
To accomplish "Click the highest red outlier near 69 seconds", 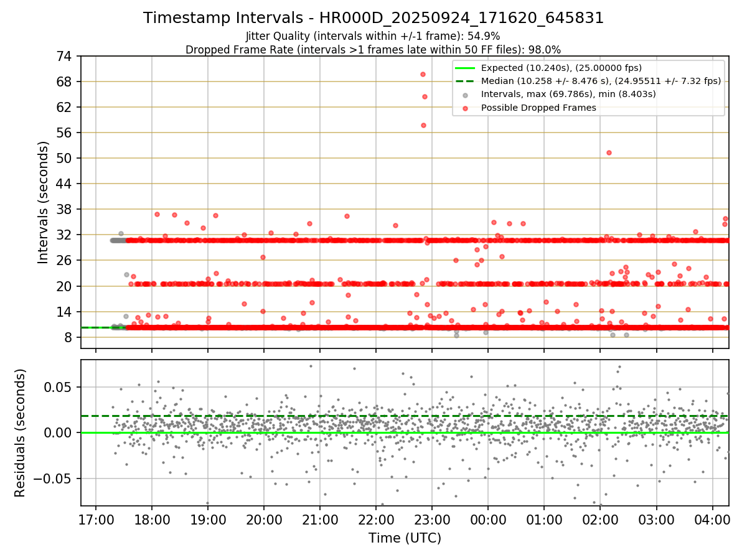I will click(x=423, y=74).
